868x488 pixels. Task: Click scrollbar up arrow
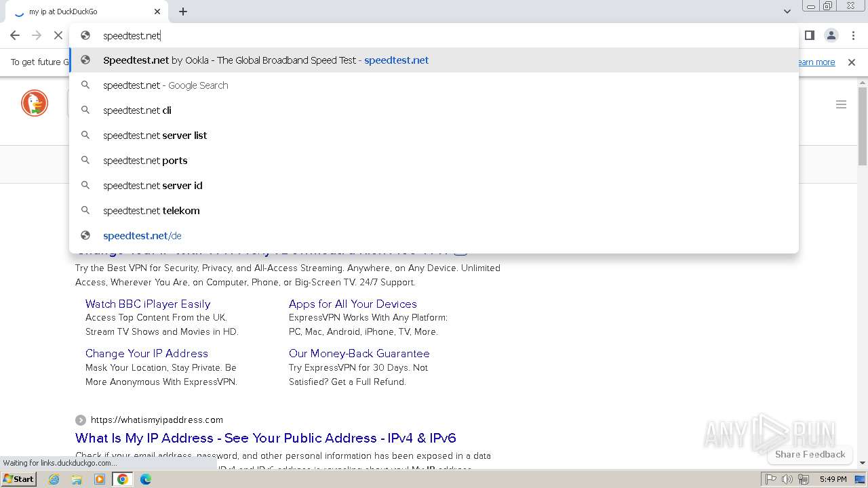pyautogui.click(x=863, y=83)
